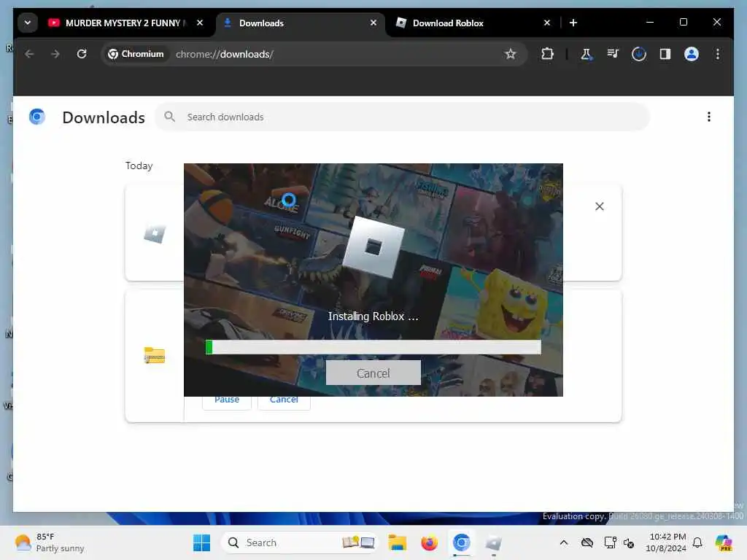Close the Download Roblox tab

[x=547, y=23]
